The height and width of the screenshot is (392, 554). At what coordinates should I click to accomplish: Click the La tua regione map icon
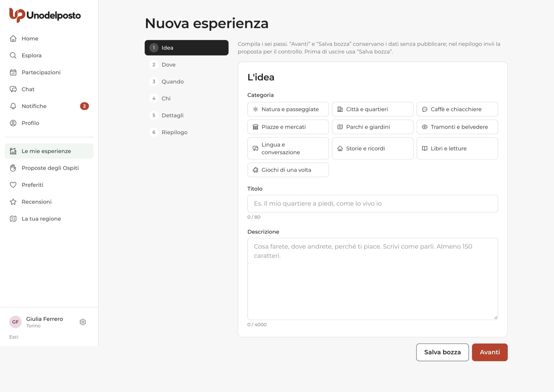13,219
